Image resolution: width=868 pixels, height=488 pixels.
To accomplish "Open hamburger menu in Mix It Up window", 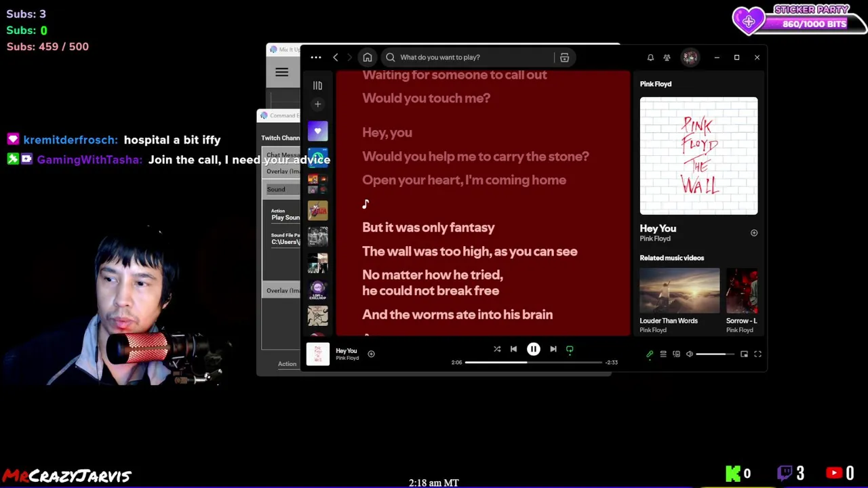I will [281, 72].
